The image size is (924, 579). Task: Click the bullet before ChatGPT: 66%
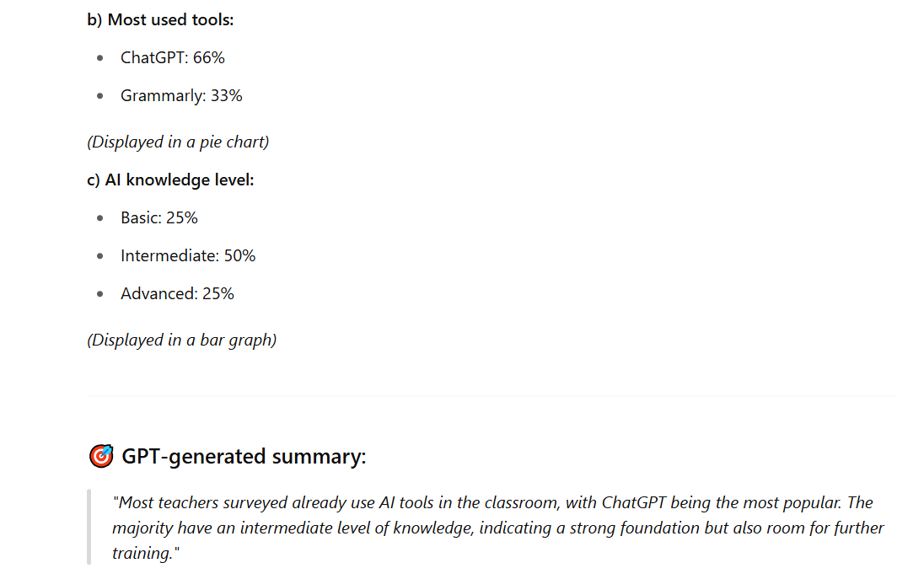100,57
